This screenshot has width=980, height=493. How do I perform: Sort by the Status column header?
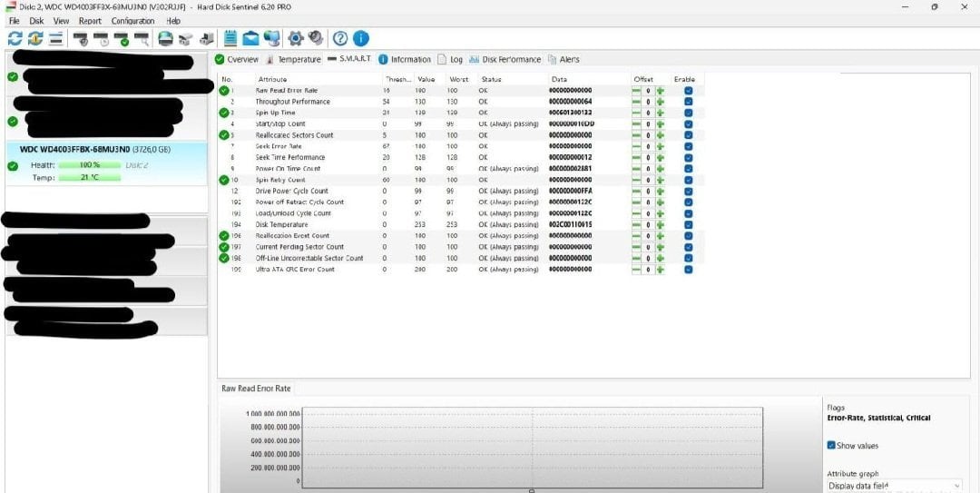(491, 80)
